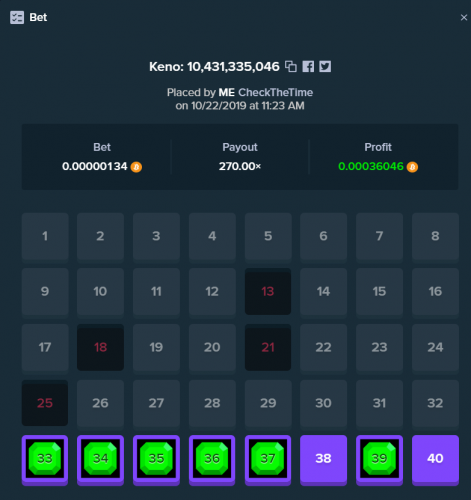Select gem tile 39

379,460
